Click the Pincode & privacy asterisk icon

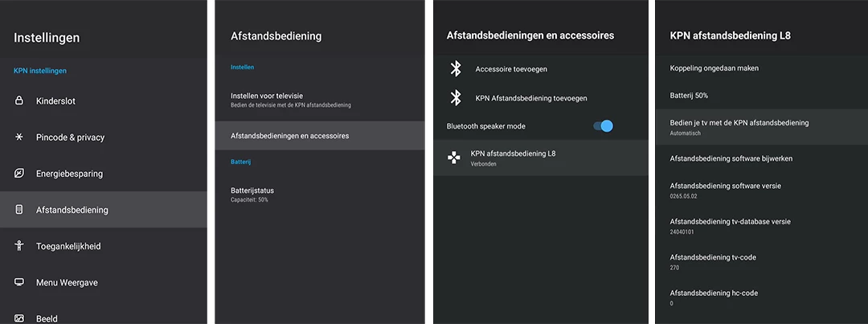19,137
